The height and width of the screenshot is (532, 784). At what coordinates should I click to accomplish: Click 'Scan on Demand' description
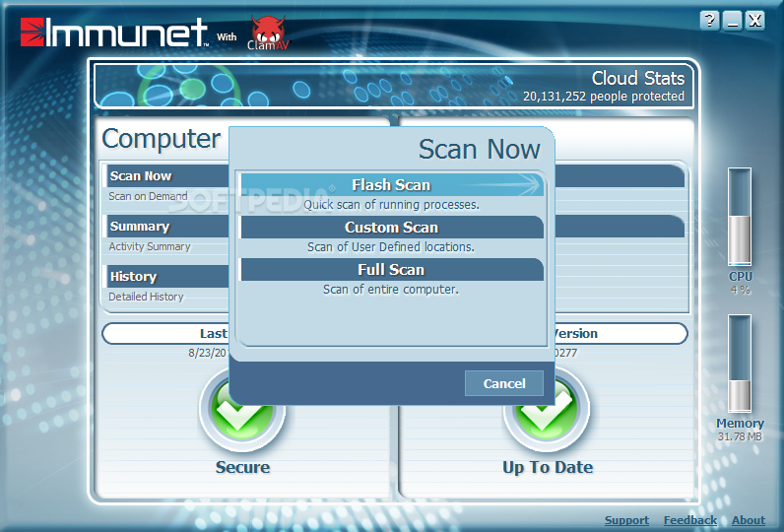coord(148,196)
